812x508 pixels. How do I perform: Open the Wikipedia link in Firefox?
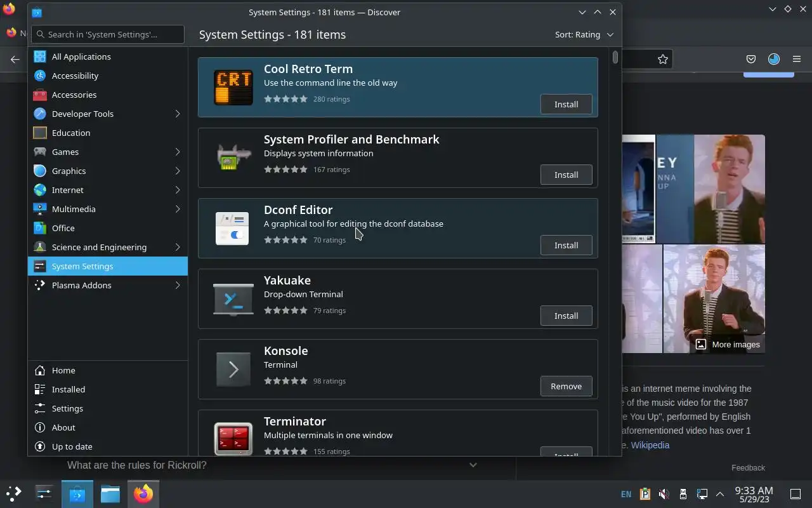point(650,445)
